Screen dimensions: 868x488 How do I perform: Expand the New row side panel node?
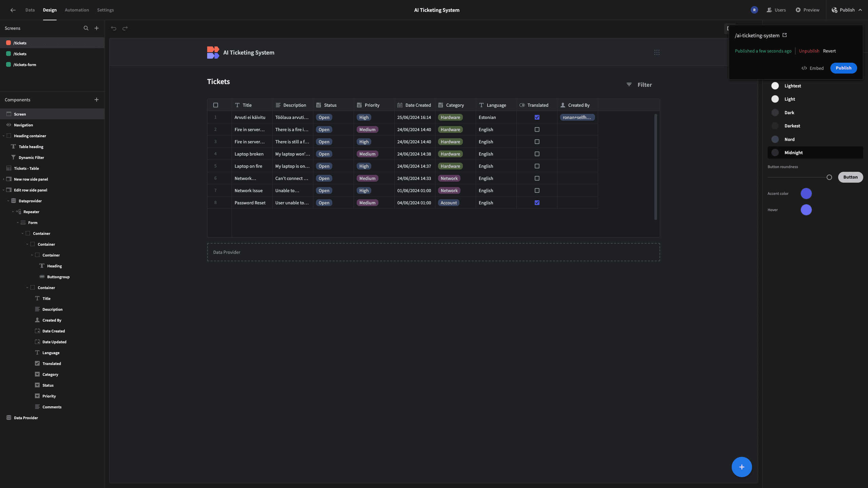coord(3,179)
